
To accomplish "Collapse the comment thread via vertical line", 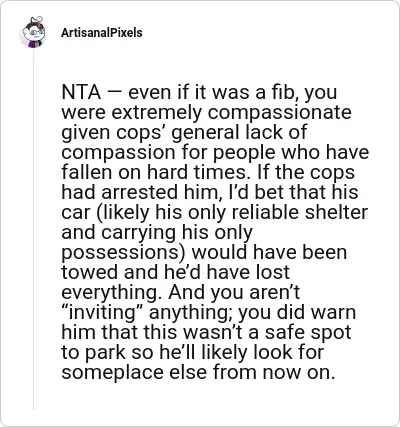I will tap(33, 230).
